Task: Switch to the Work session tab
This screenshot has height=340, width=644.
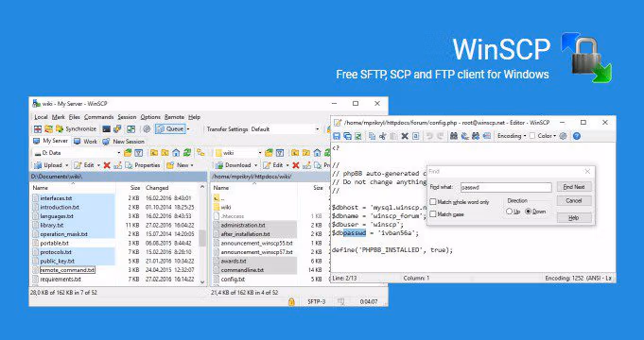Action: point(86,141)
